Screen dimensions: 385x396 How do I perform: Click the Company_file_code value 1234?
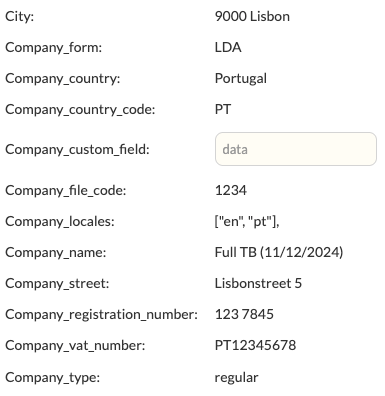[x=231, y=190]
